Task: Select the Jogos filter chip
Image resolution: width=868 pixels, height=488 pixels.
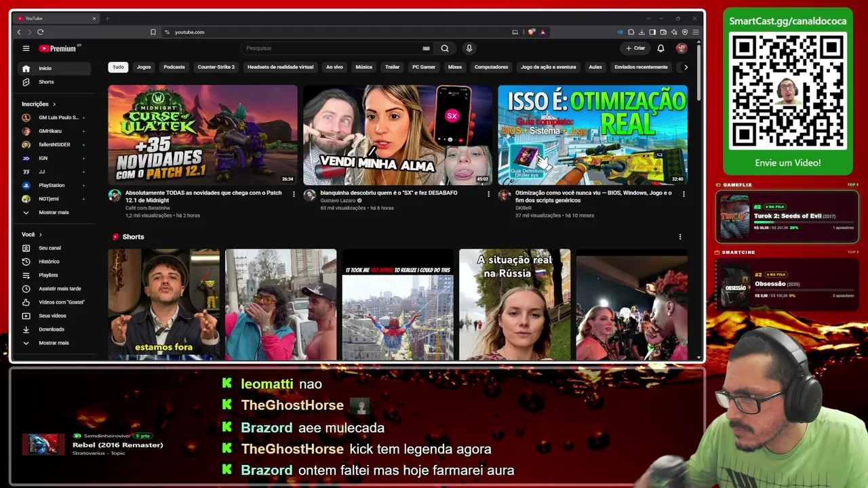Action: [144, 67]
